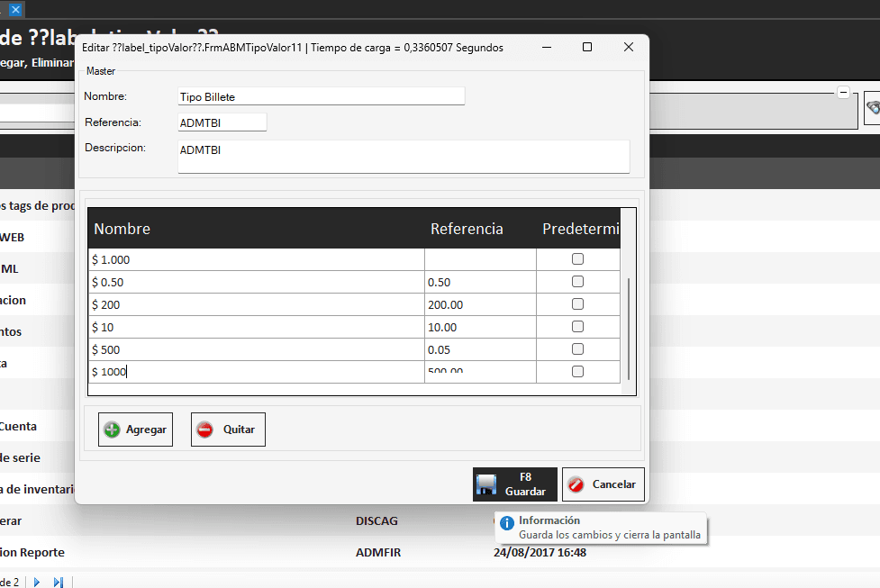Click the red minus Quitar button
The image size is (880, 588).
click(x=228, y=430)
